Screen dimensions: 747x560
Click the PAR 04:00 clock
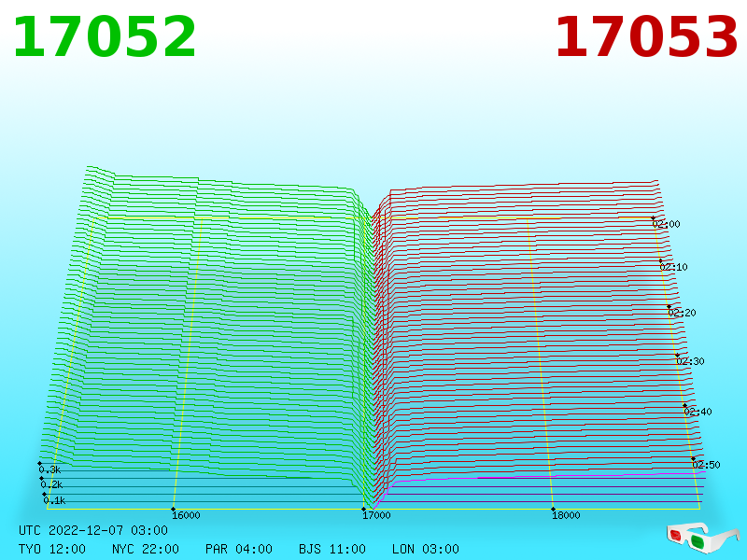[239, 549]
